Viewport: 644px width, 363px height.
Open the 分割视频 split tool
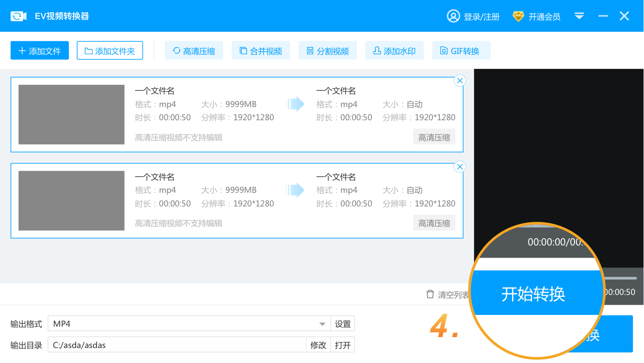pos(327,50)
